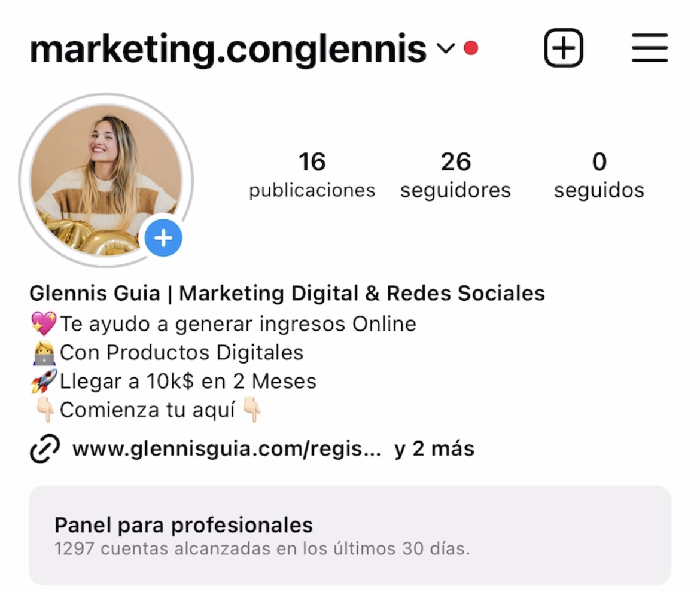Click the link chain icon
Image resolution: width=700 pixels, height=592 pixels.
tap(45, 448)
